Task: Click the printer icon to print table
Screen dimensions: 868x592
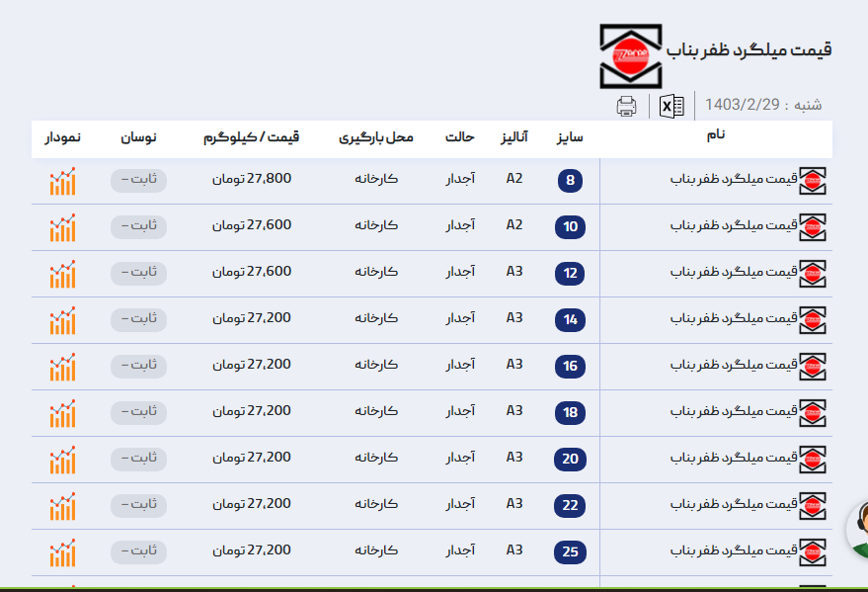Action: coord(626,106)
